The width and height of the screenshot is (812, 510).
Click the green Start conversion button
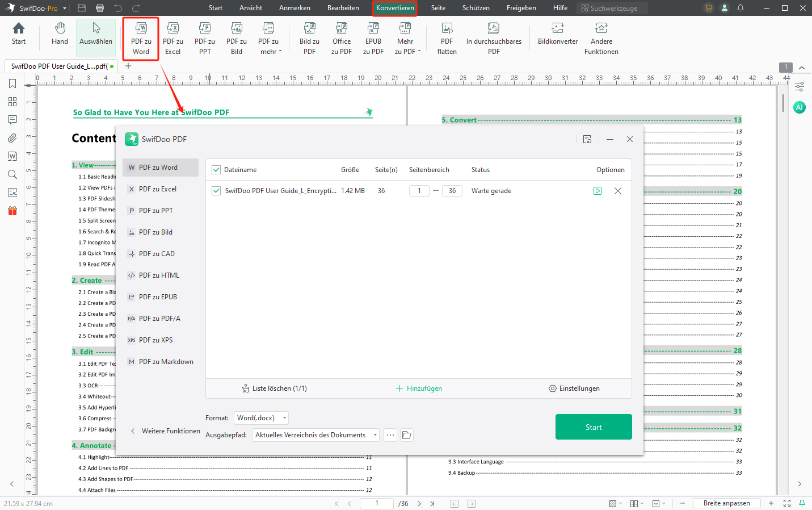pos(594,427)
